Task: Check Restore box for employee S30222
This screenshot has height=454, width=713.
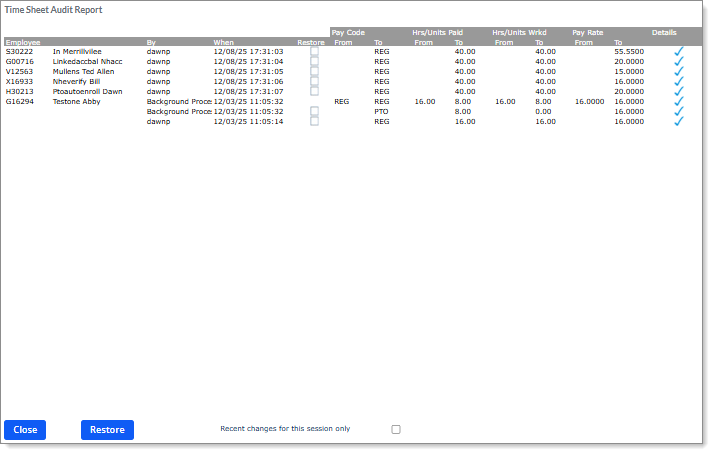Action: tap(315, 51)
